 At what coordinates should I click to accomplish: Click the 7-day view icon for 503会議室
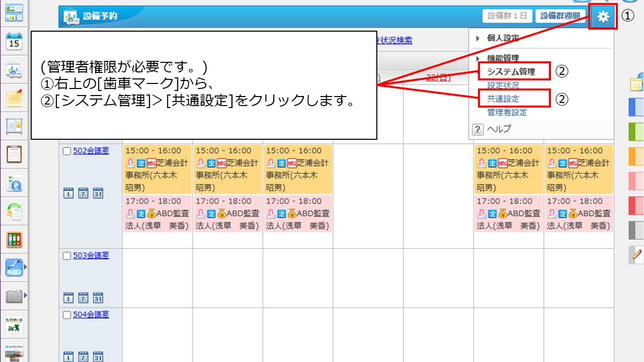(x=84, y=297)
